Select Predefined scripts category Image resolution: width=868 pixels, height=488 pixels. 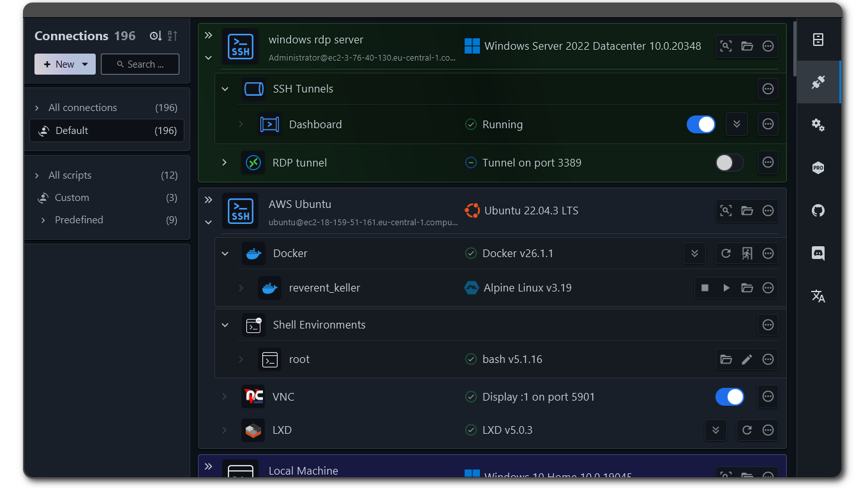[79, 219]
